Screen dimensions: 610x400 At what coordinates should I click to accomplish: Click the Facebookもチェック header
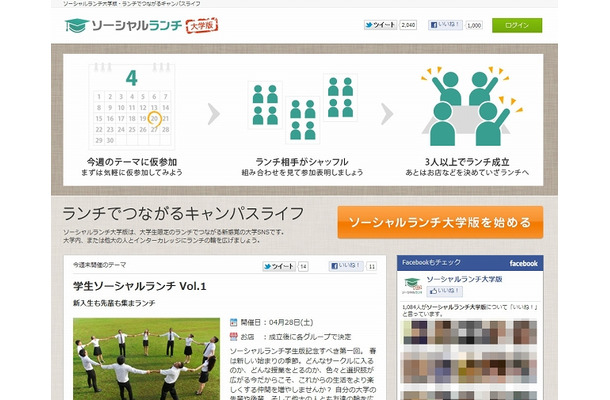431,263
